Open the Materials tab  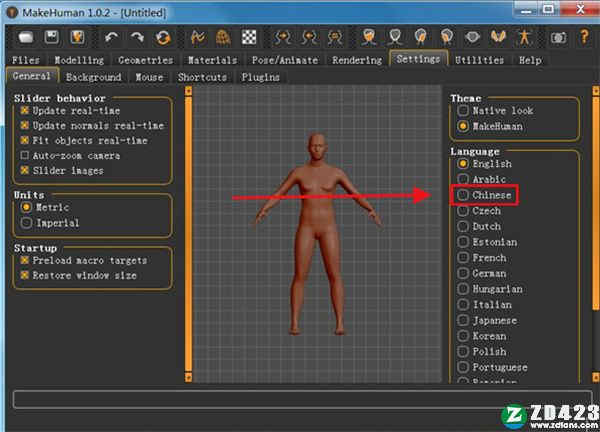point(212,60)
